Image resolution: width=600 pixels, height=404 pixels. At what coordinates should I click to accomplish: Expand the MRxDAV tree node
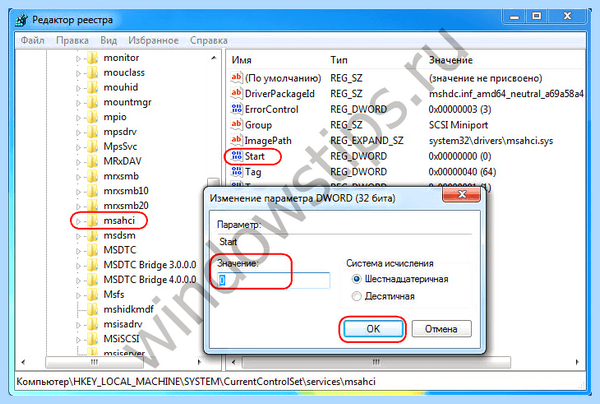tap(78, 162)
